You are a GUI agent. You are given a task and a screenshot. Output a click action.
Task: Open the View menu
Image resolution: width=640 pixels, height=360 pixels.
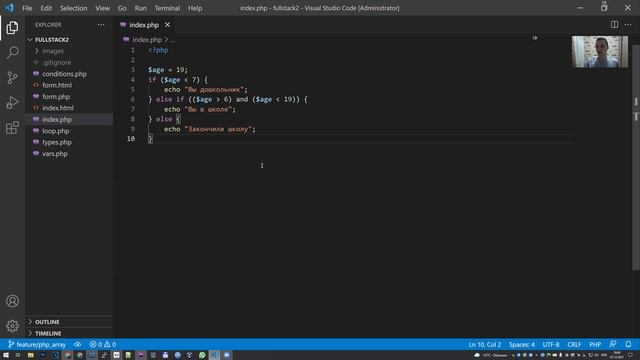click(102, 8)
